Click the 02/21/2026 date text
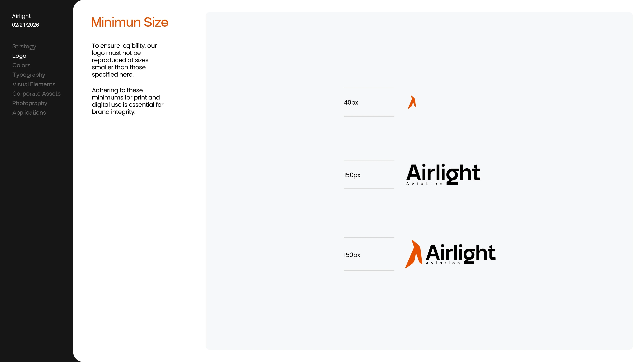The image size is (644, 362). point(25,25)
